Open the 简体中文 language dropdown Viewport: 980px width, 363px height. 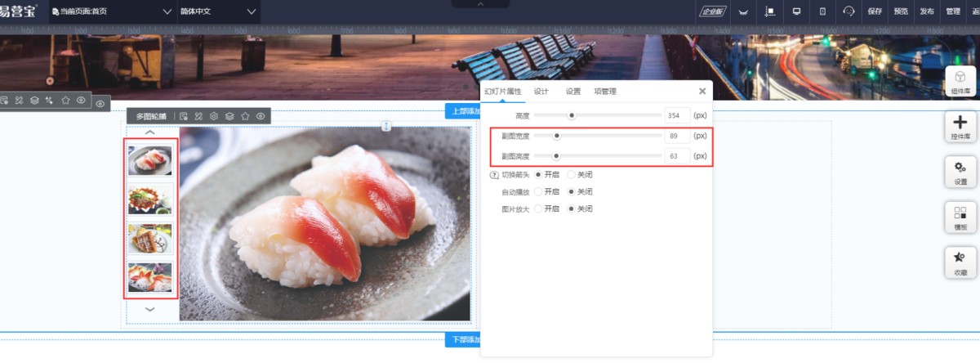click(x=218, y=11)
